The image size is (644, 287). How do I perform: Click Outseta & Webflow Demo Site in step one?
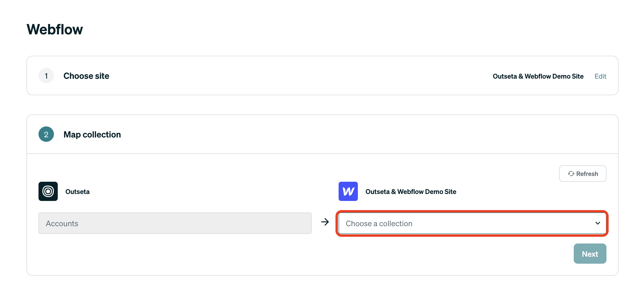[538, 76]
